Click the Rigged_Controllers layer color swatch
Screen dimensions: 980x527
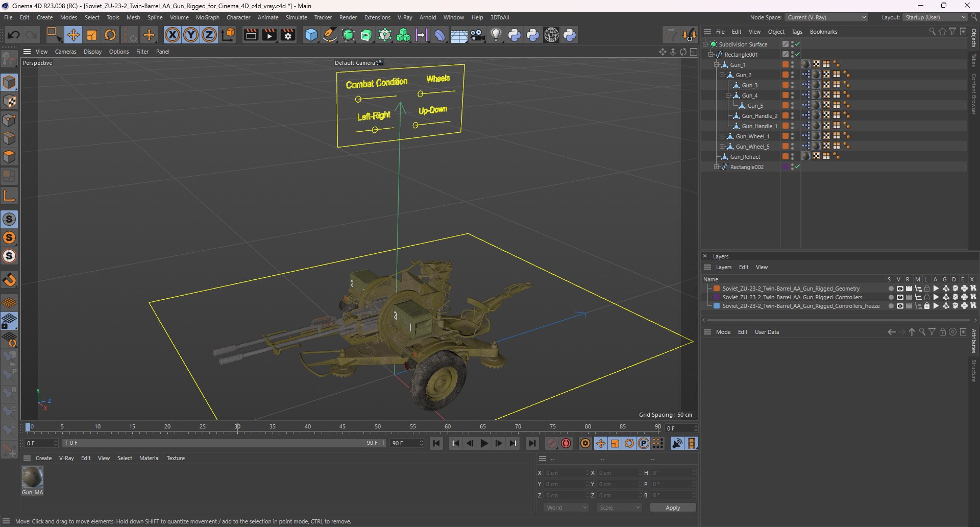(717, 297)
